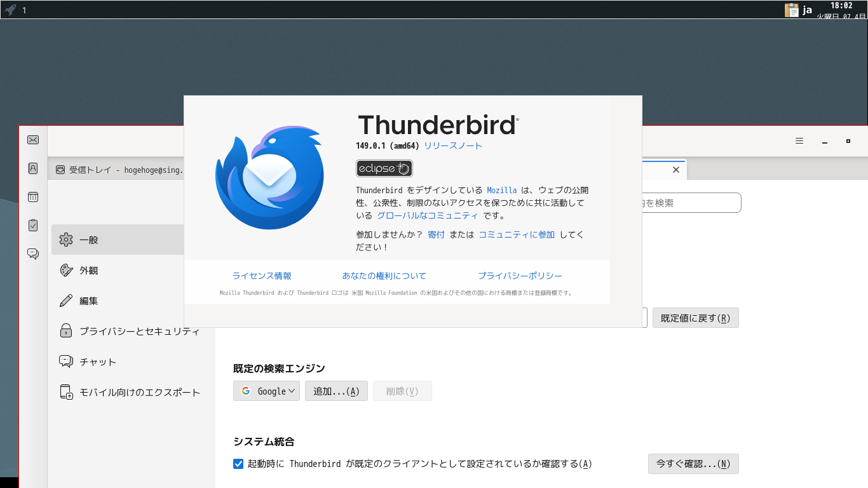Screen dimensions: 868x488
Task: Open the Address Book icon in sidebar
Action: (x=33, y=168)
